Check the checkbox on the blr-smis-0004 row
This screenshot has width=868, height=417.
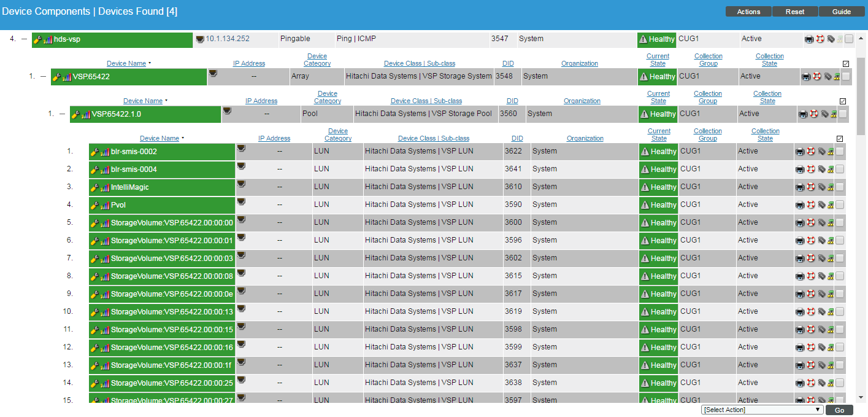click(x=839, y=169)
